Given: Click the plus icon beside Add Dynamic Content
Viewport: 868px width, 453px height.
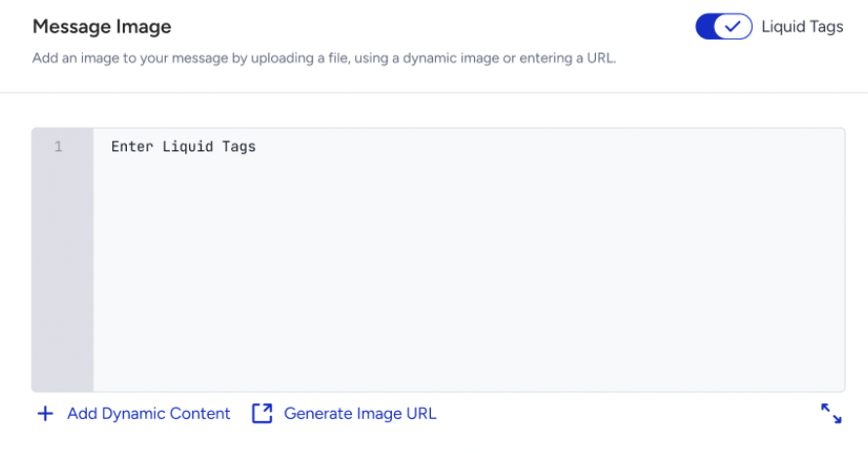Looking at the screenshot, I should 46,414.
